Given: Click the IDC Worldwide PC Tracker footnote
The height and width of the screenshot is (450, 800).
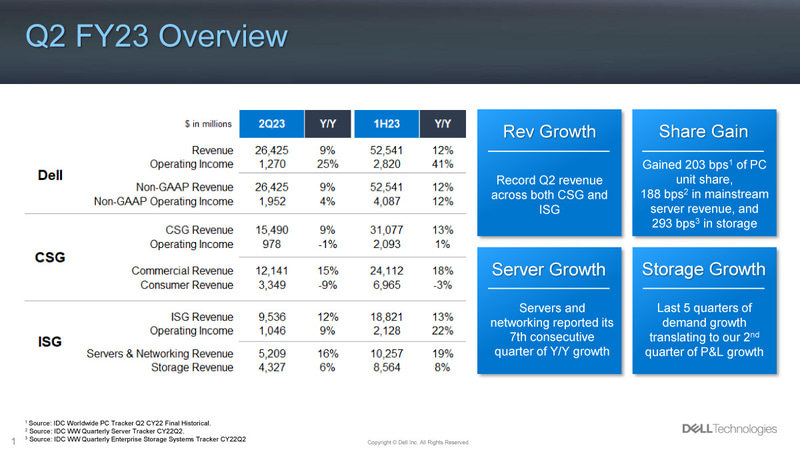Looking at the screenshot, I should [118, 423].
